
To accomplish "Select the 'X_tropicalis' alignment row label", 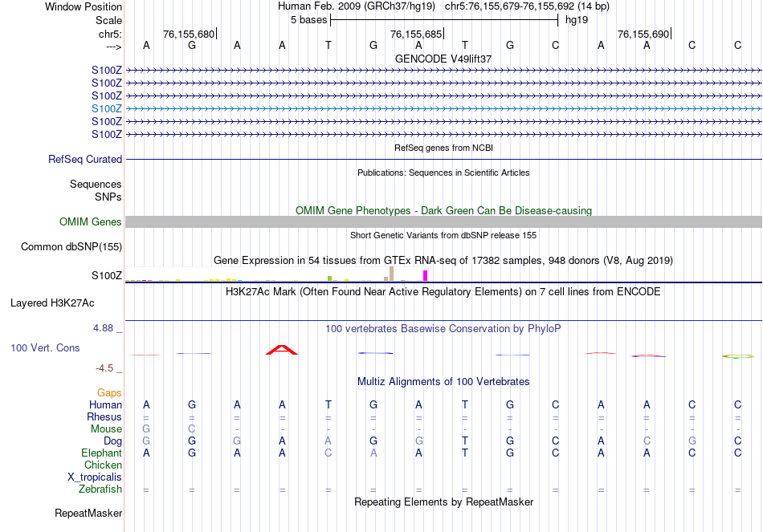I will (x=95, y=477).
